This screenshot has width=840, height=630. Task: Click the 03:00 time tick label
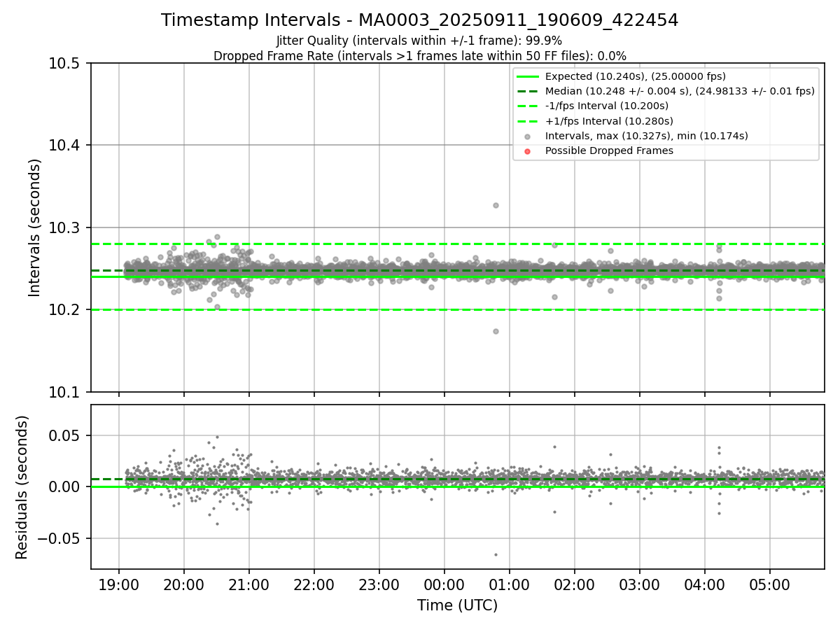[x=640, y=584]
